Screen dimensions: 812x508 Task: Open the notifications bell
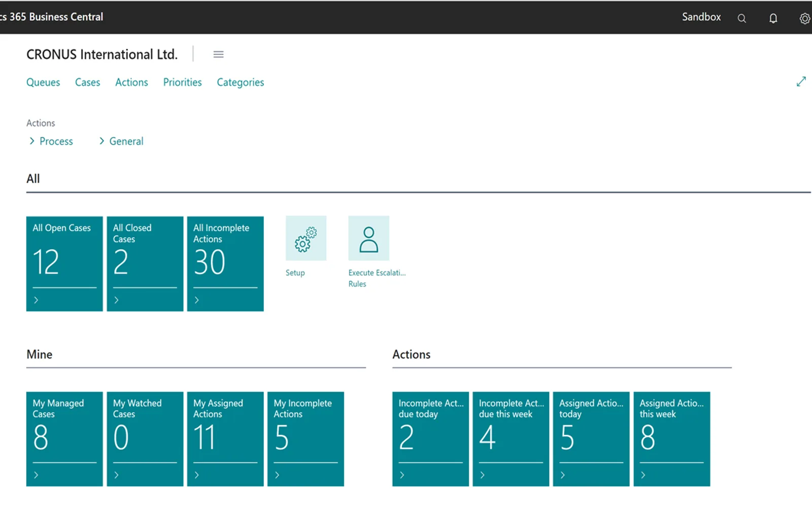[773, 18]
